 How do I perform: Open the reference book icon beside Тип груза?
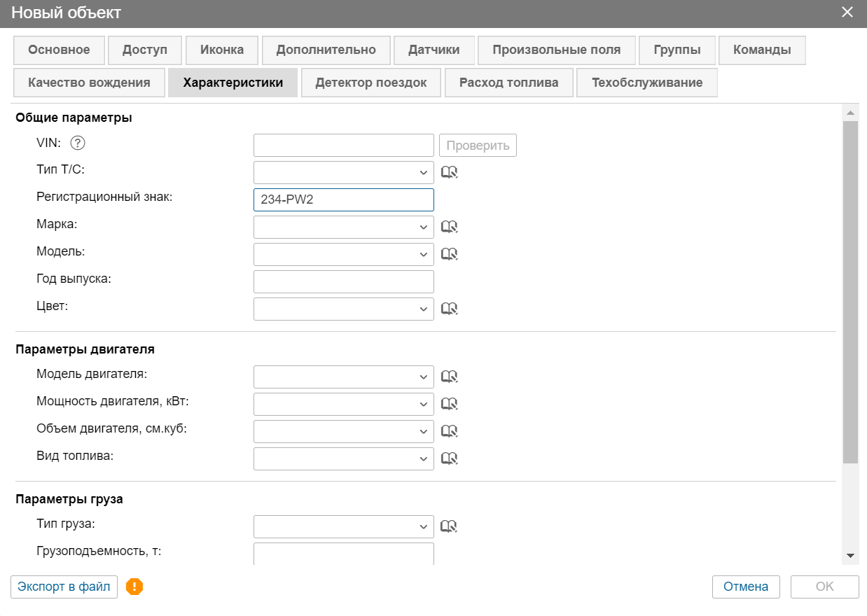pyautogui.click(x=449, y=526)
